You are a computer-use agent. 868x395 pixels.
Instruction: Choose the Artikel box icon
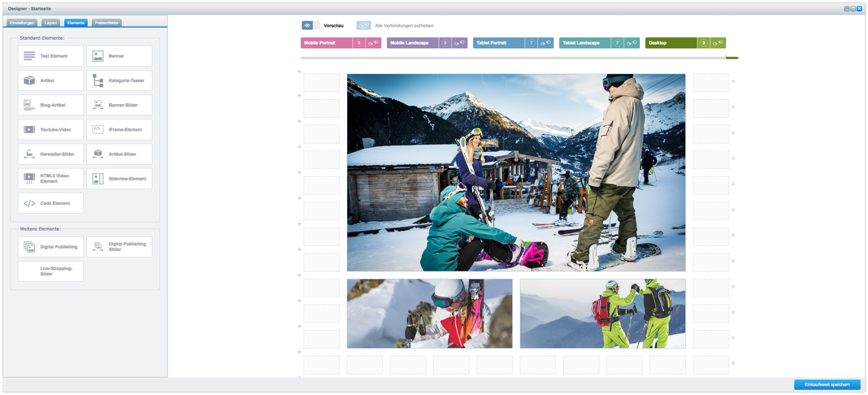tap(29, 80)
